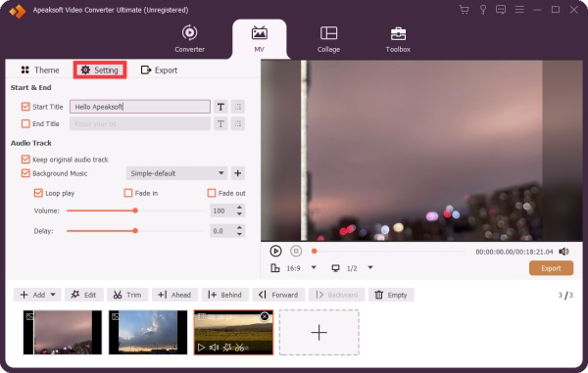
Task: Expand the 1/2 preview scale dropdown
Action: point(370,267)
